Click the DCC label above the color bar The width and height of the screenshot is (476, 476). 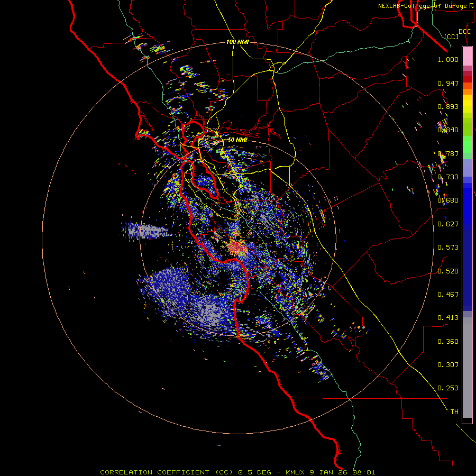pyautogui.click(x=464, y=32)
